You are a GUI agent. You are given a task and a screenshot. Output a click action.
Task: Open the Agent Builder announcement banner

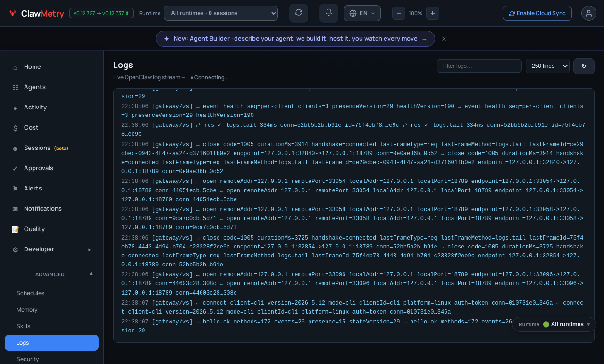(x=295, y=39)
